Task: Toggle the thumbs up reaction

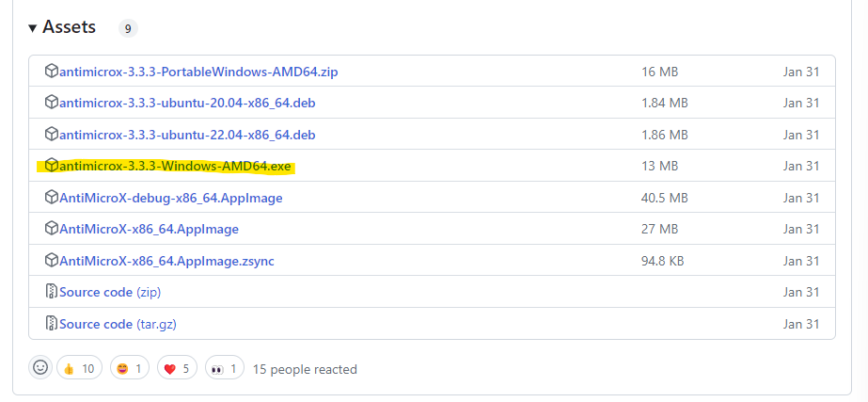Action: pyautogui.click(x=79, y=368)
